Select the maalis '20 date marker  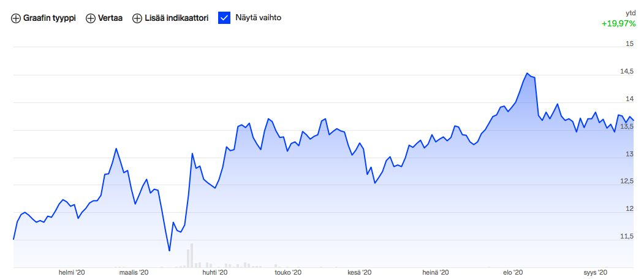coord(134,273)
